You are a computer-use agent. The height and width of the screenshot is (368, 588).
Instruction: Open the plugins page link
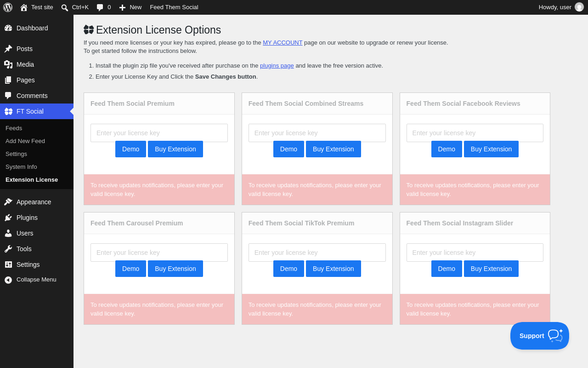[x=277, y=65]
